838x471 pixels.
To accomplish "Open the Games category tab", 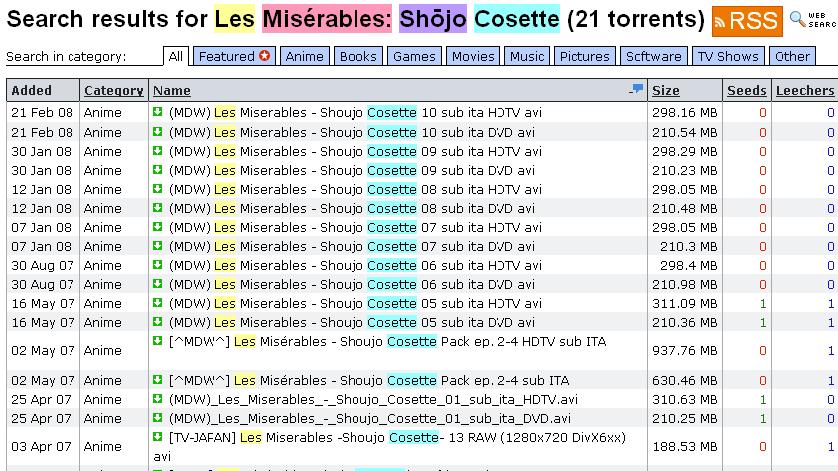I will pos(414,56).
